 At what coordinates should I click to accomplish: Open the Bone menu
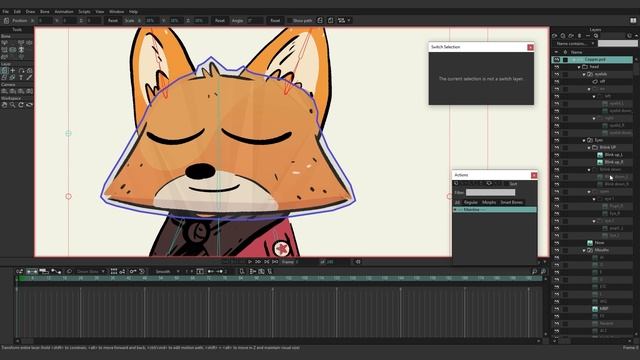pyautogui.click(x=44, y=11)
